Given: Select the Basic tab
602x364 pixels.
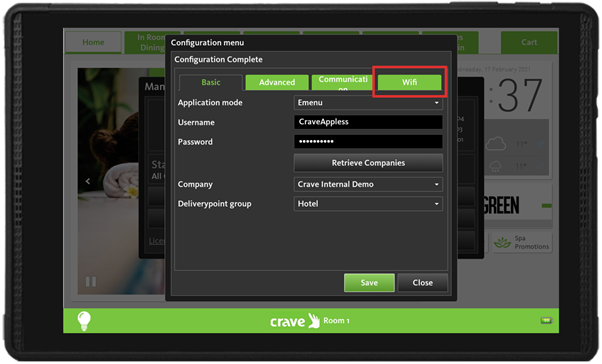Looking at the screenshot, I should coord(211,82).
